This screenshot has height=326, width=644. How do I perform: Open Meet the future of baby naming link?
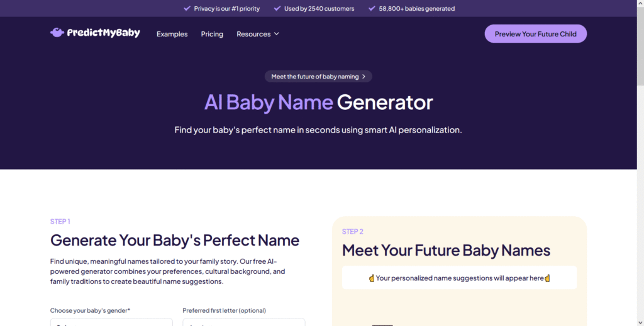tap(318, 77)
